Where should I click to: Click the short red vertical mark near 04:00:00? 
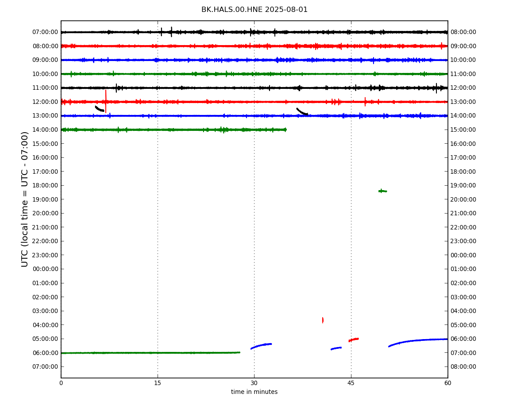tap(323, 320)
